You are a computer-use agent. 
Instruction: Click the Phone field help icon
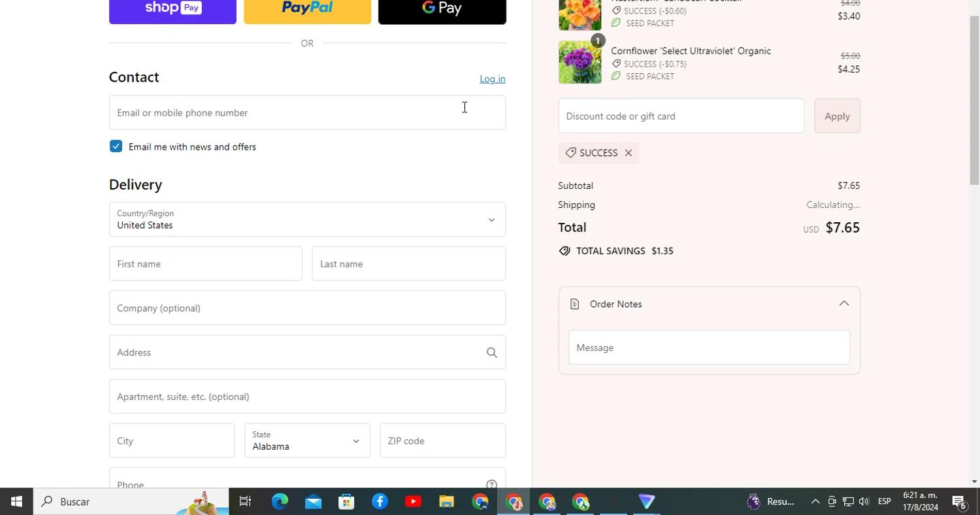tap(491, 484)
